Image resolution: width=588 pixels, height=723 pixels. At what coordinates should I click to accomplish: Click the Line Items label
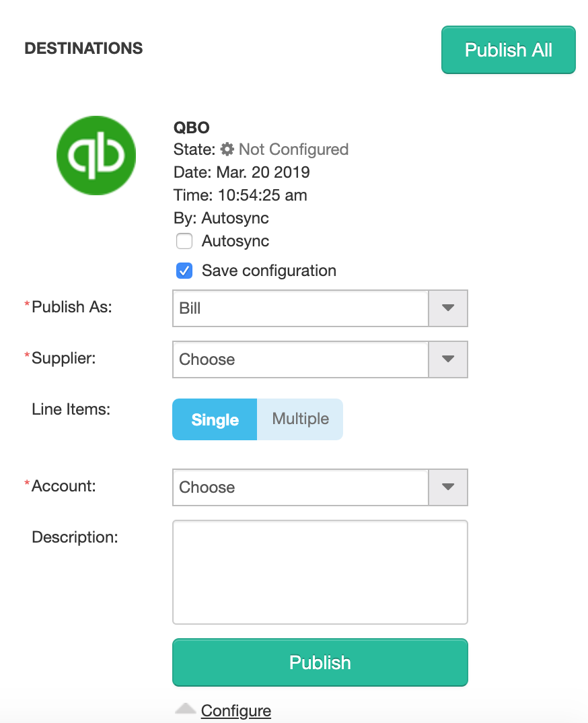[71, 409]
